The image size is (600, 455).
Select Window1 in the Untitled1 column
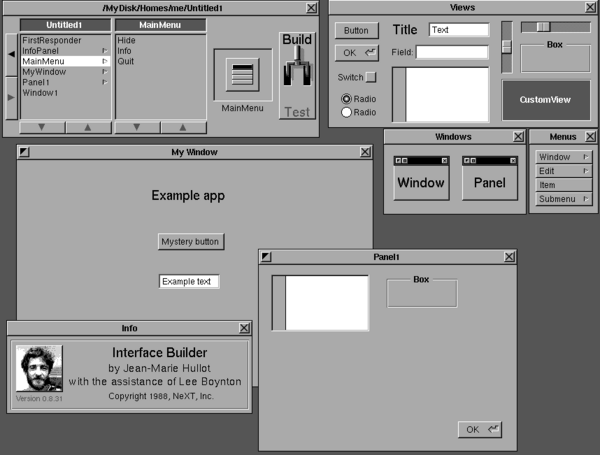pyautogui.click(x=40, y=93)
